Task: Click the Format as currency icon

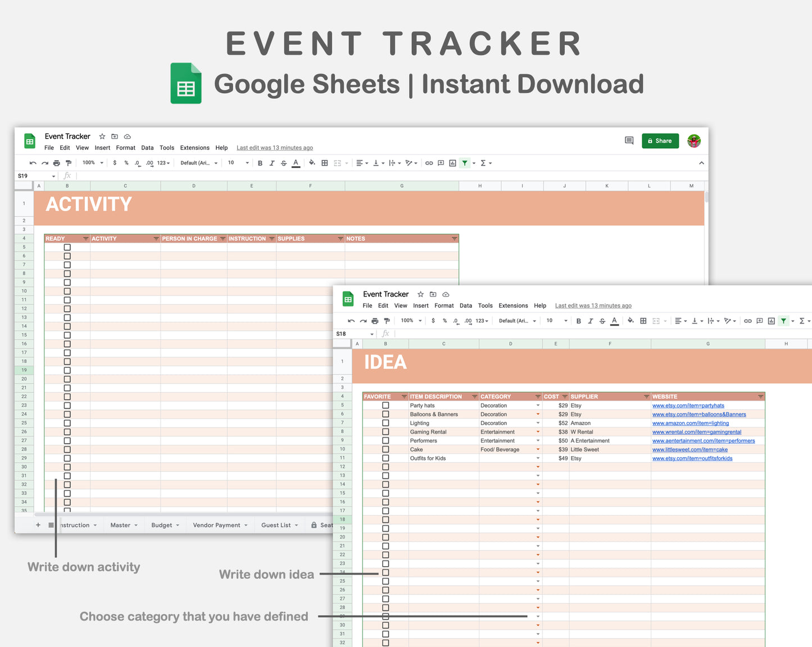Action: 115,163
